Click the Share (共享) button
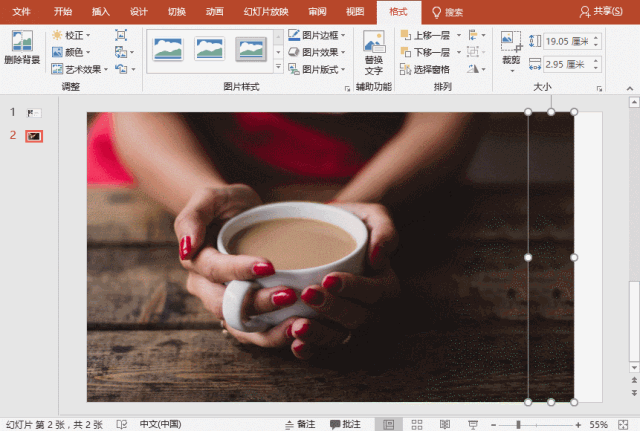The height and width of the screenshot is (431, 640). (x=601, y=11)
